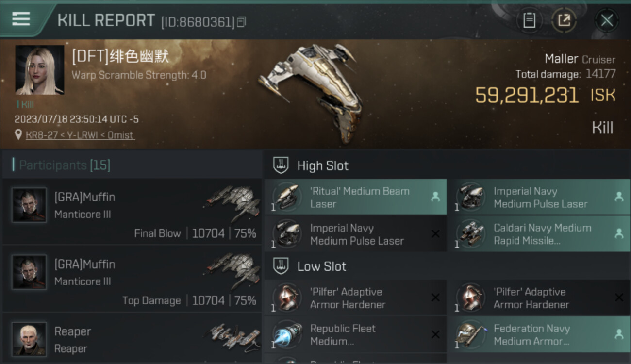The height and width of the screenshot is (364, 631).
Task: Select the 'Ritual' Medium Beam Laser module
Action: coord(355,197)
